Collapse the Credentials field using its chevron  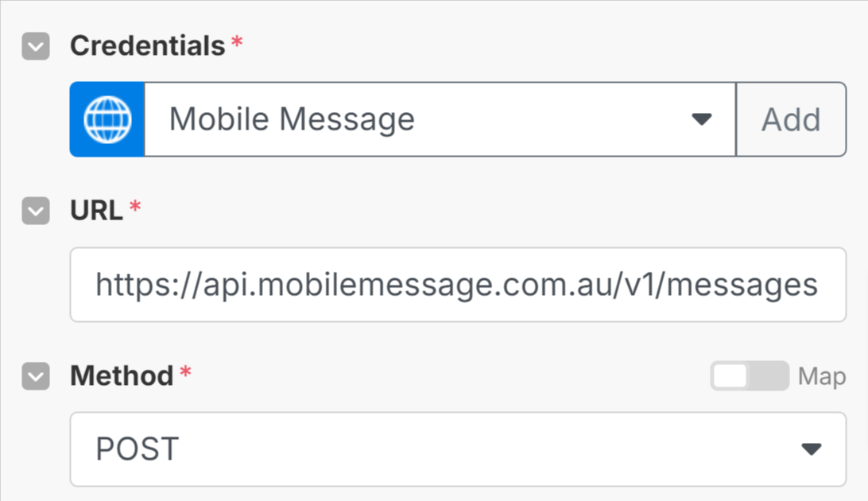point(36,46)
